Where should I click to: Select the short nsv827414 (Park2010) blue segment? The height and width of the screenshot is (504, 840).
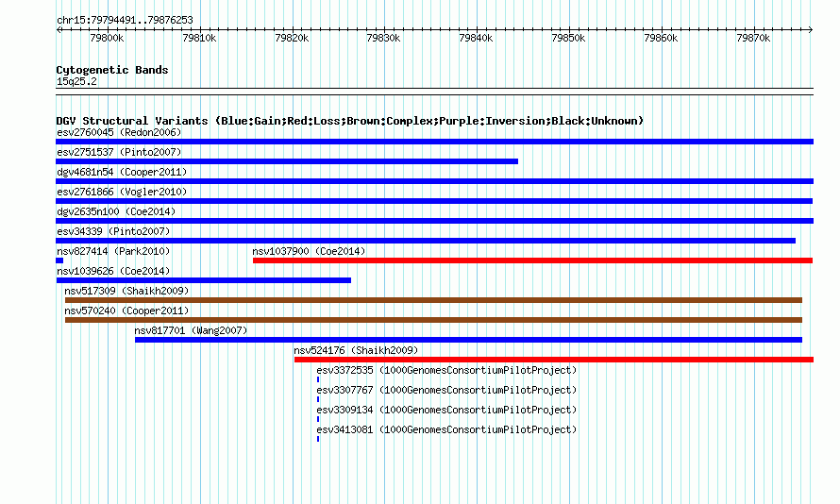(x=59, y=260)
